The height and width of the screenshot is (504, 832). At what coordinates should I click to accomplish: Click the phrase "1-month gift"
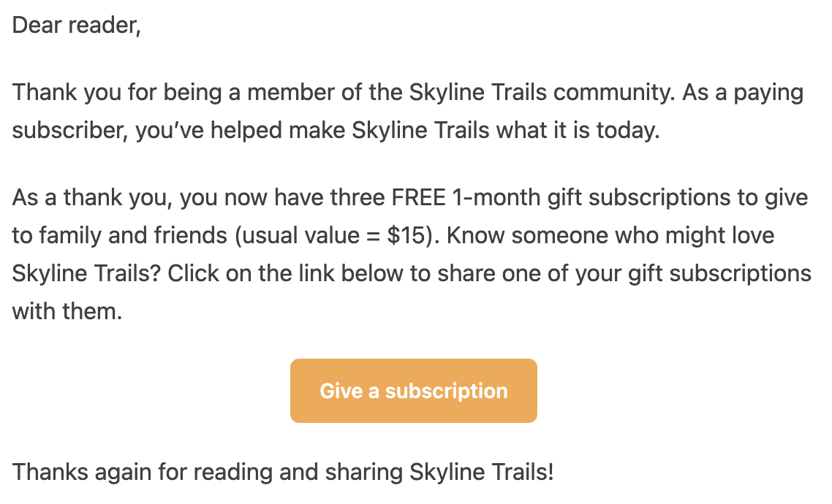click(x=517, y=198)
